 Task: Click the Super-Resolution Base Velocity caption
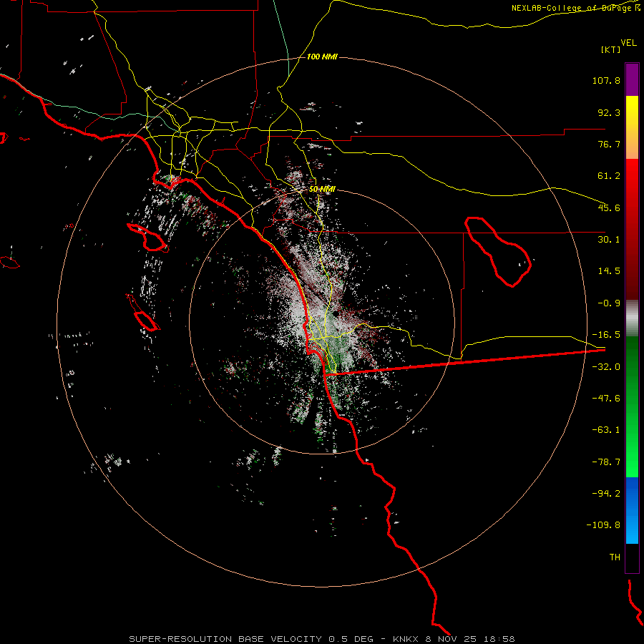pyautogui.click(x=321, y=639)
